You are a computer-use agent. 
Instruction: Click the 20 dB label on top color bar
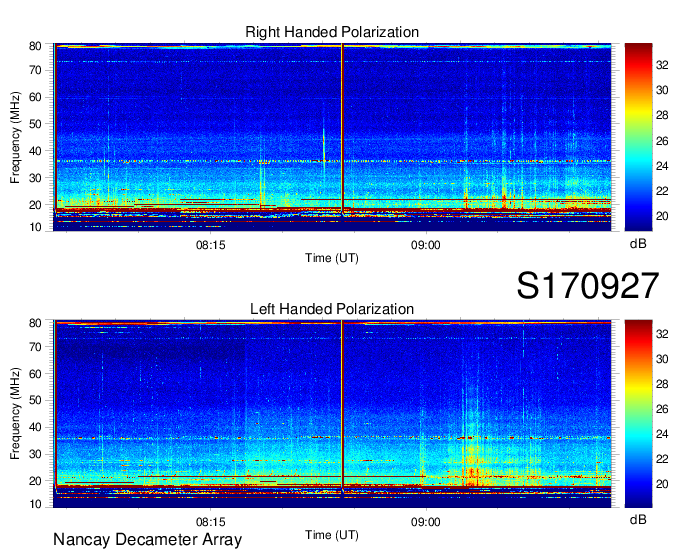coord(662,216)
